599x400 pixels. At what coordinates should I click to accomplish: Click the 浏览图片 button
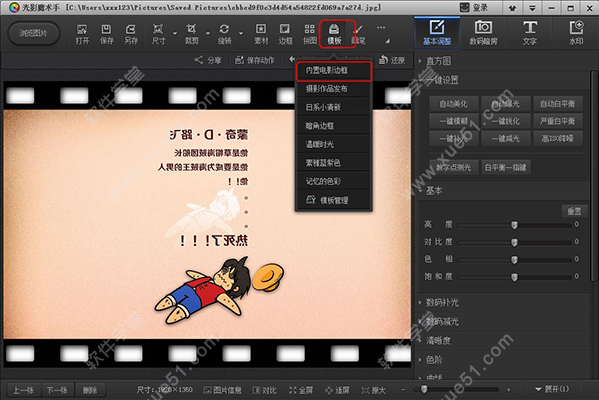tap(34, 33)
